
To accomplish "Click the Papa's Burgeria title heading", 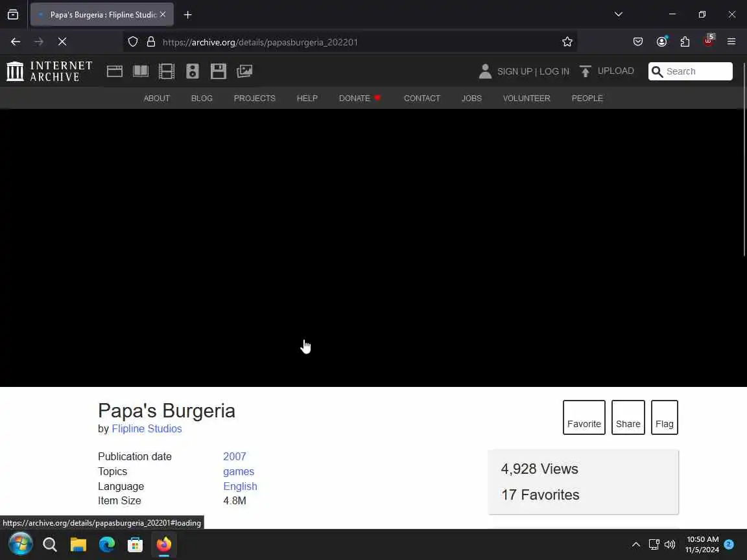I will (166, 410).
